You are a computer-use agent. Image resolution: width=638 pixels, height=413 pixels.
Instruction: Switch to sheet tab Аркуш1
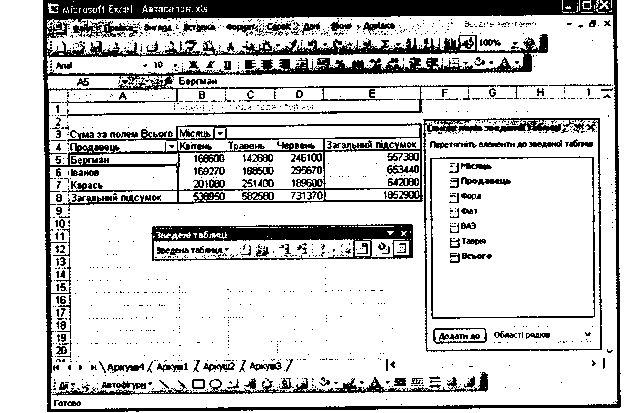(x=172, y=367)
